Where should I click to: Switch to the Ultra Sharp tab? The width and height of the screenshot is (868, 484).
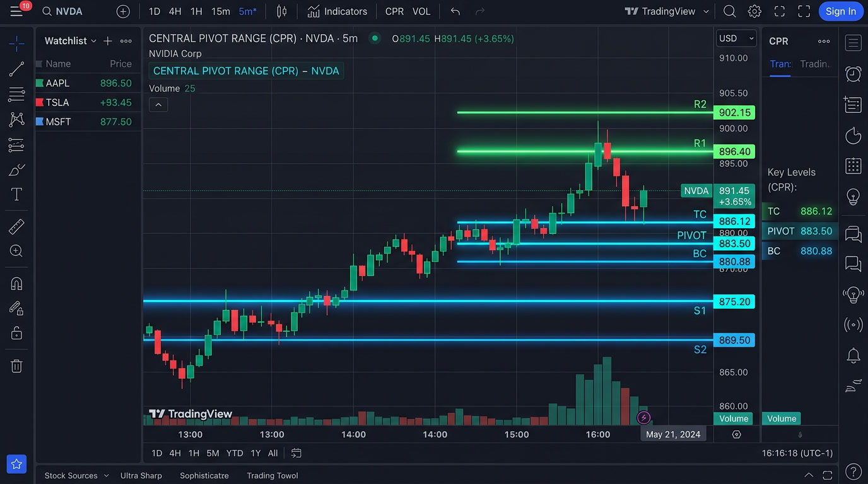[x=141, y=476]
